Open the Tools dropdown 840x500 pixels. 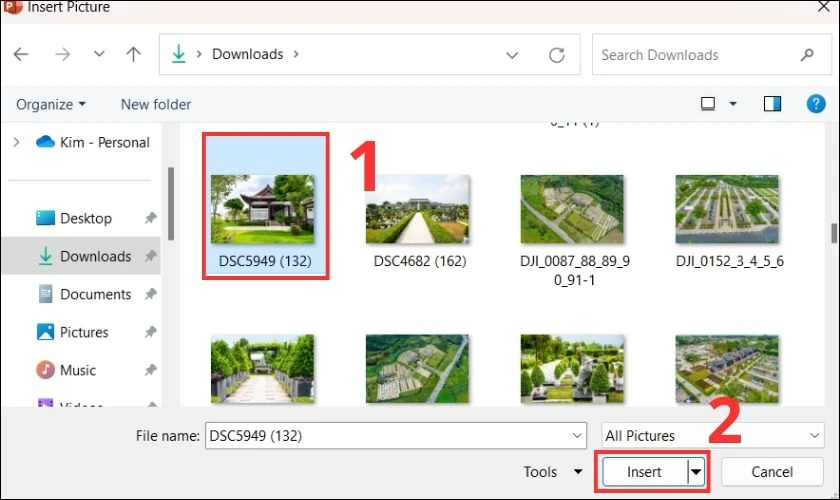pos(552,472)
